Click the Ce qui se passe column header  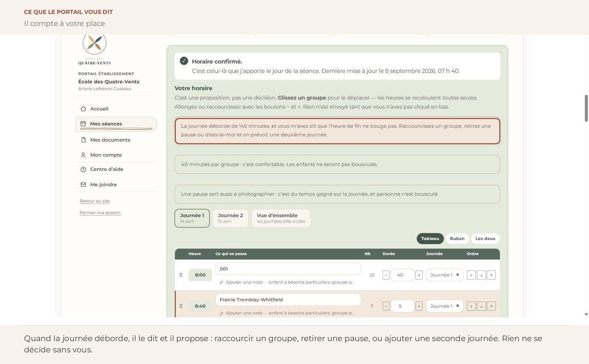[231, 254]
